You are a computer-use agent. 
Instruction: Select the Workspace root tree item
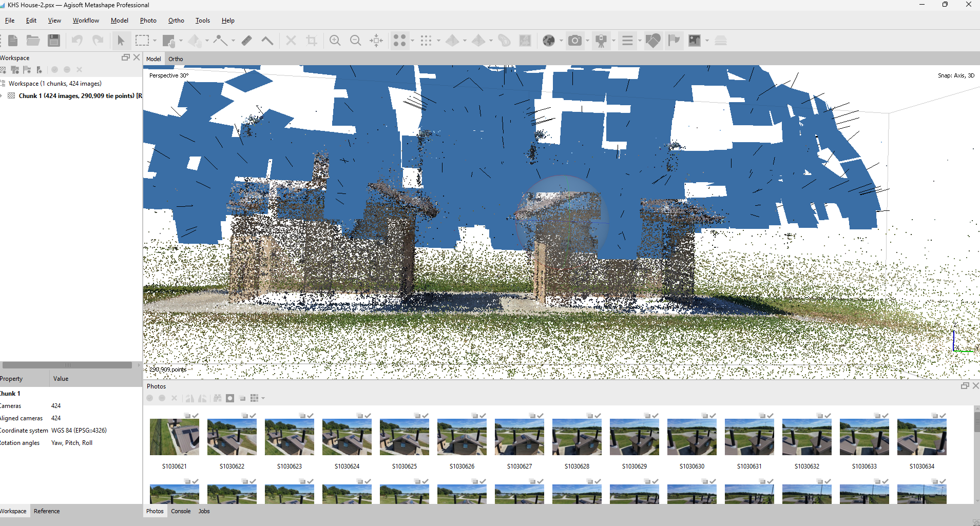[55, 84]
